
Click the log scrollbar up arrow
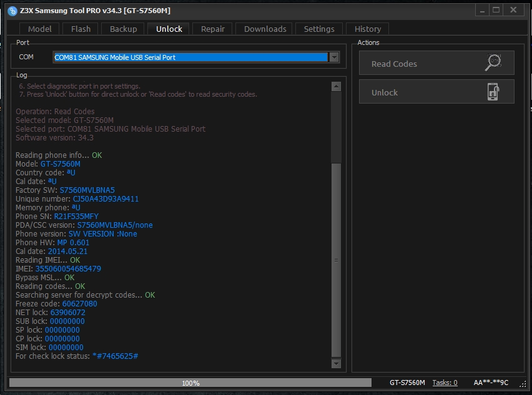point(336,87)
